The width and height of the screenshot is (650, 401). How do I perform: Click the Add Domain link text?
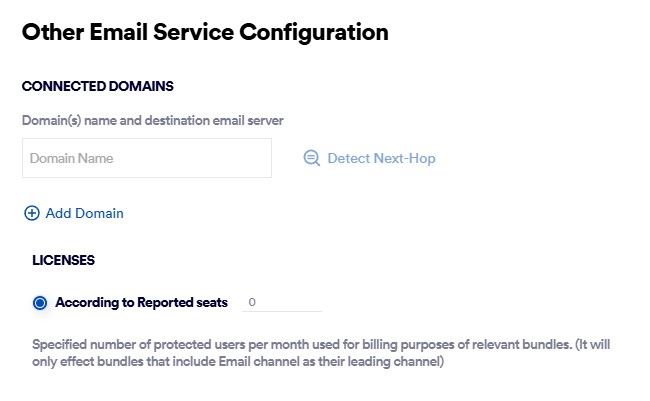pos(84,213)
